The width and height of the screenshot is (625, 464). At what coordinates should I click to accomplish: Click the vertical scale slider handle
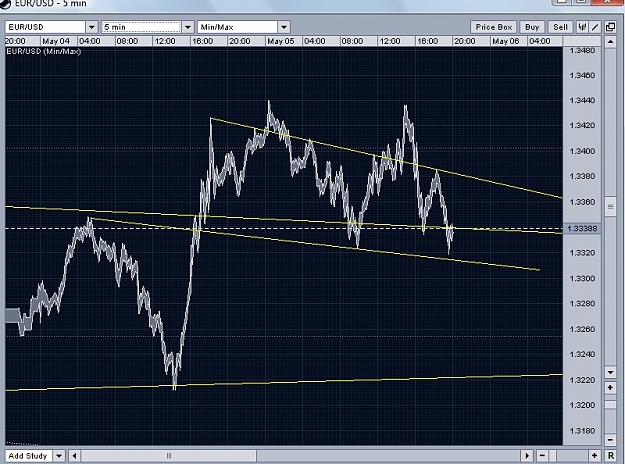point(610,206)
